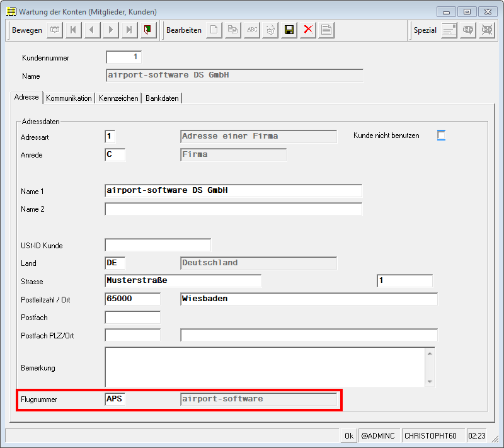Click the read-only Name display field
Screen dimensions: 504x448
234,75
